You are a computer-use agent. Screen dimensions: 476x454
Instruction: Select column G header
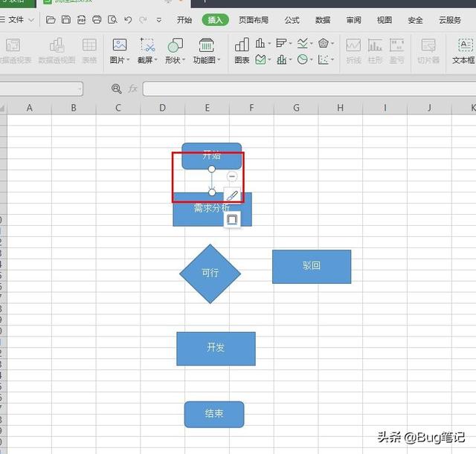(x=296, y=108)
